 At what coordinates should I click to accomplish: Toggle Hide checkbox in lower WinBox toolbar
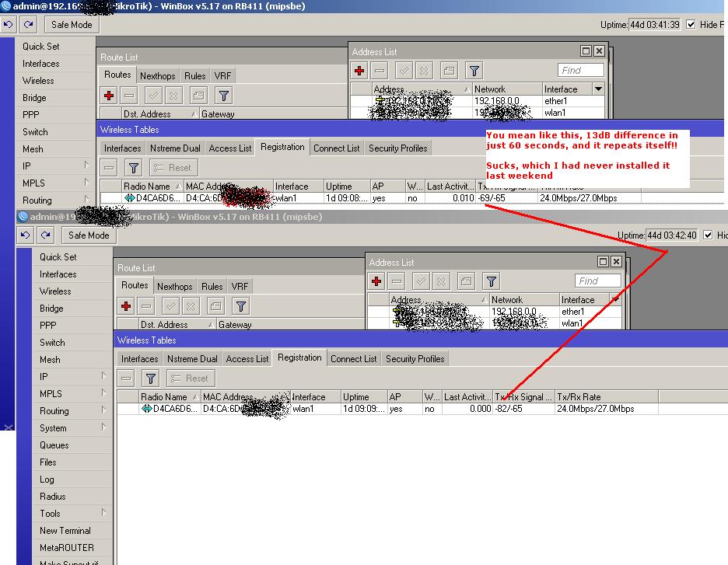(x=708, y=235)
